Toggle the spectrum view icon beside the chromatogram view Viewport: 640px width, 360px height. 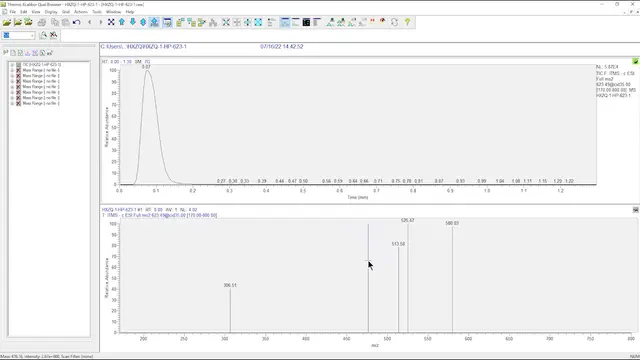click(296, 22)
